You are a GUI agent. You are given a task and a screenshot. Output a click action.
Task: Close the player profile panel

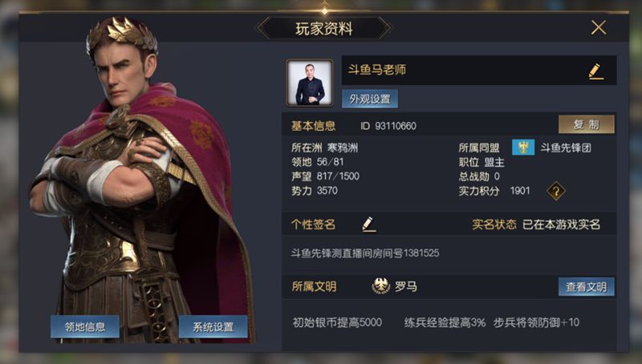tap(598, 28)
